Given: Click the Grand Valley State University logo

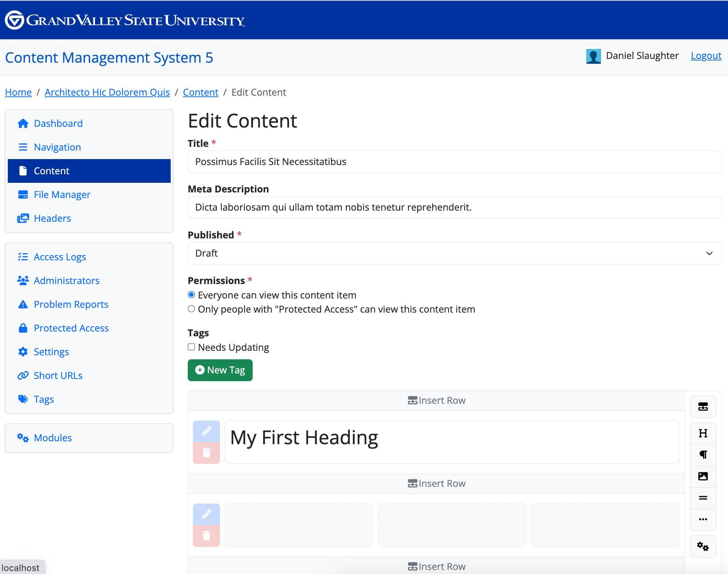Looking at the screenshot, I should [x=124, y=20].
